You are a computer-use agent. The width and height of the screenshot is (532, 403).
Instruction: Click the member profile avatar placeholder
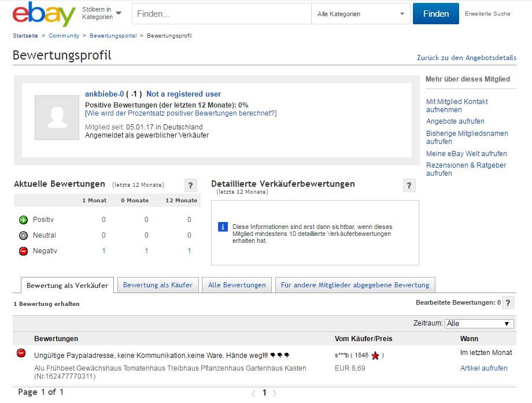(x=57, y=117)
